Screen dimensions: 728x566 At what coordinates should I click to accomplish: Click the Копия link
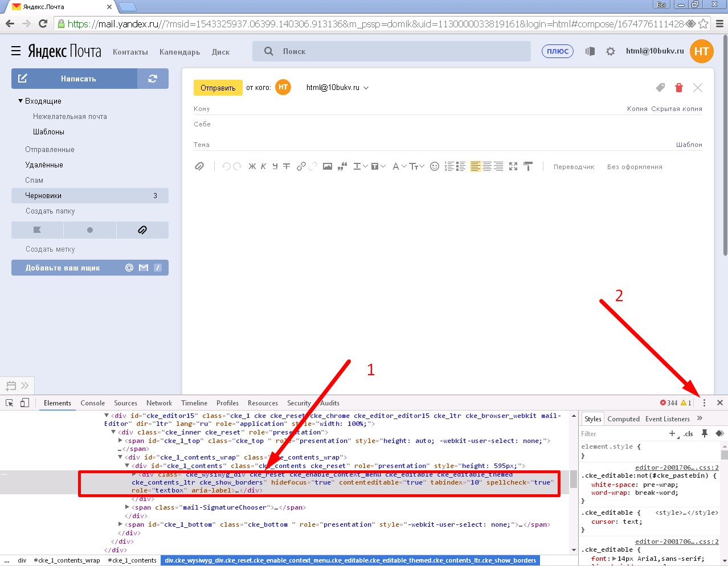click(637, 109)
